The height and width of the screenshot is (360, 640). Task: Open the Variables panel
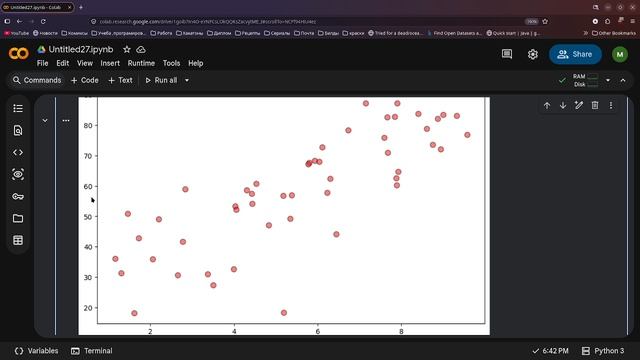tap(36, 351)
